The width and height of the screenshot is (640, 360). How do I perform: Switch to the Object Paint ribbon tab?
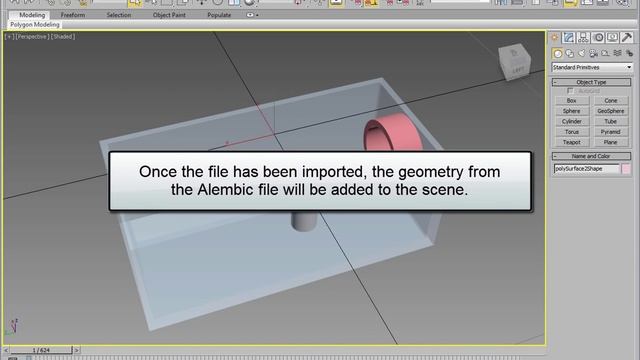click(x=169, y=15)
